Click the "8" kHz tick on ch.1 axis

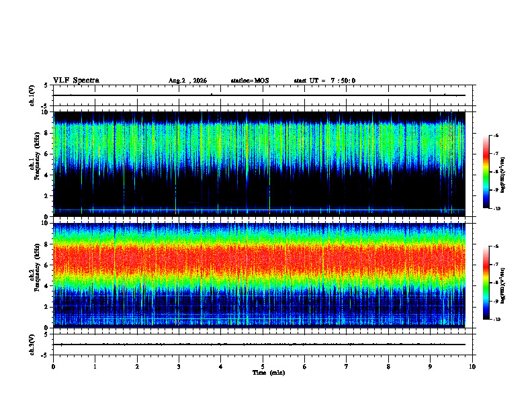[46, 133]
